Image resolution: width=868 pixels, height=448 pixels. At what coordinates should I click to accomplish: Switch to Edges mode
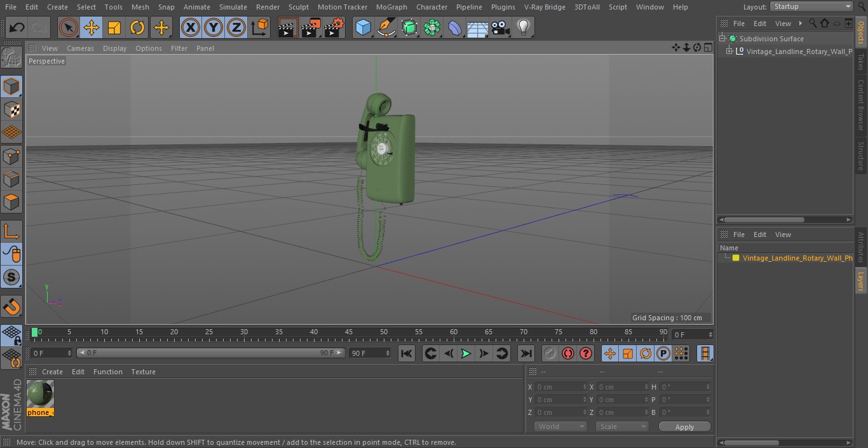tap(11, 179)
